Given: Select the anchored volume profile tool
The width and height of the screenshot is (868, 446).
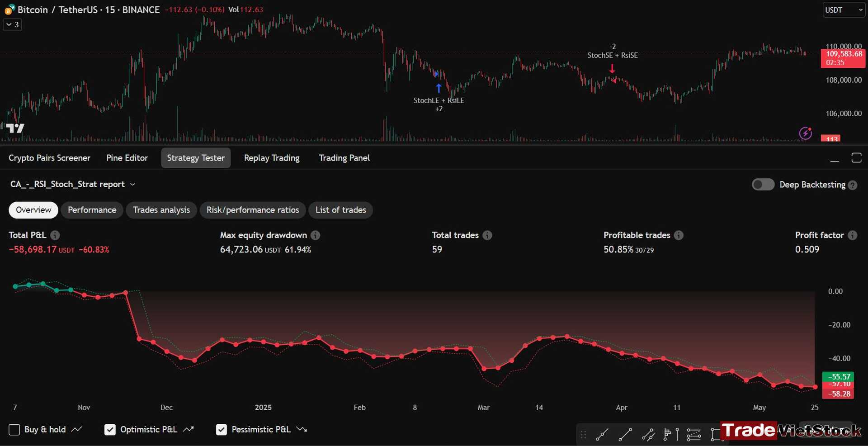Looking at the screenshot, I should 667,435.
